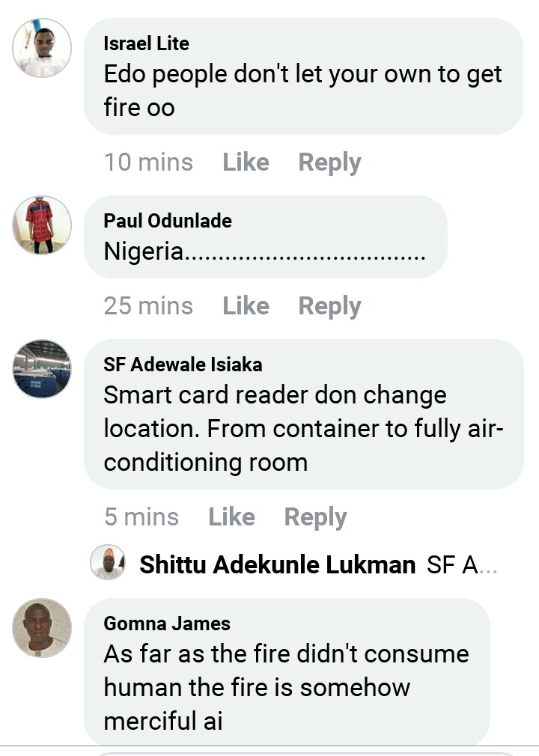The image size is (539, 756).
Task: Select the 10 mins comment timestamp
Action: point(148,162)
